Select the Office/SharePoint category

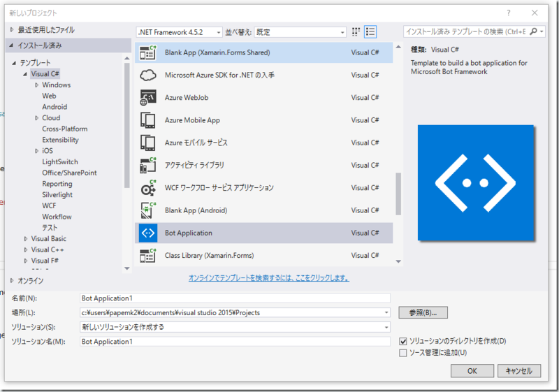(69, 173)
